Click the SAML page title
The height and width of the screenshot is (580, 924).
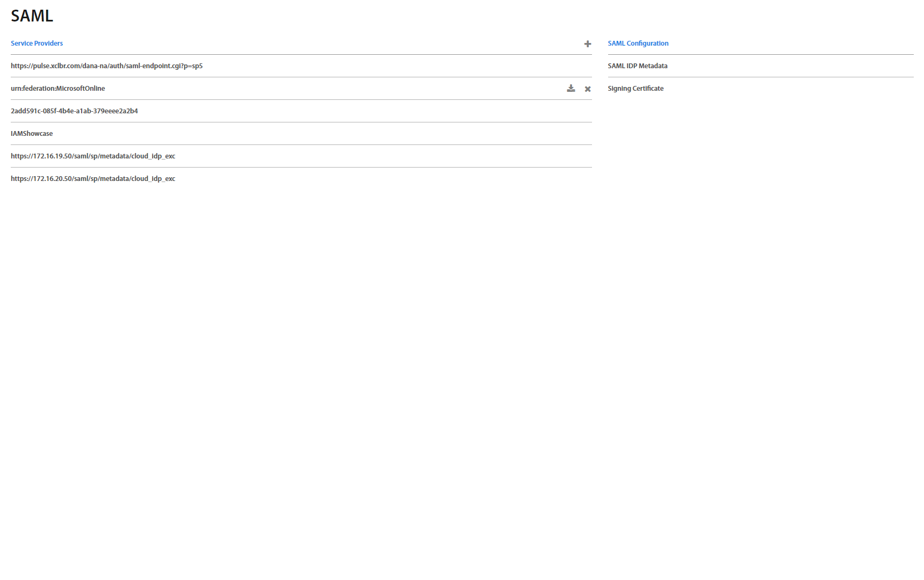[32, 16]
